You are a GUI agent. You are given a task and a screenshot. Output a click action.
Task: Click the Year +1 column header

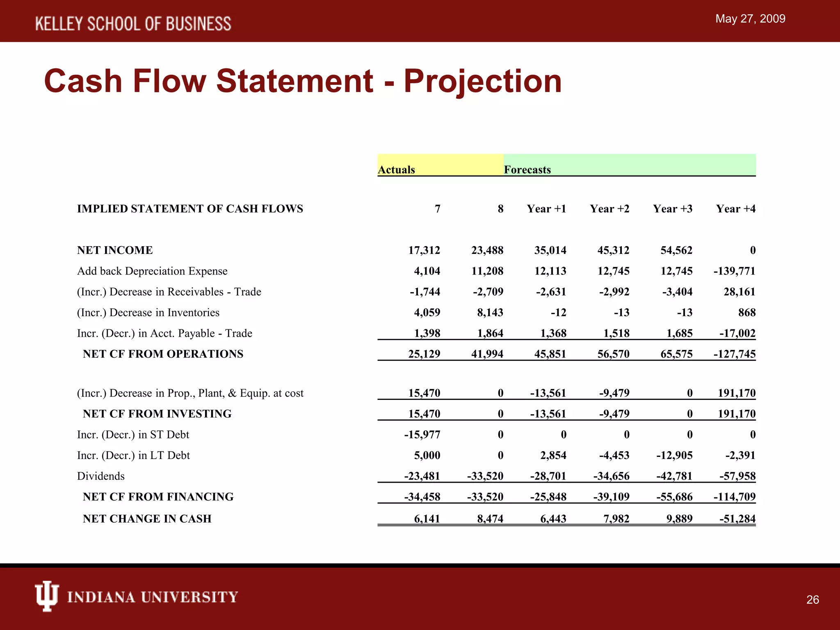click(546, 209)
